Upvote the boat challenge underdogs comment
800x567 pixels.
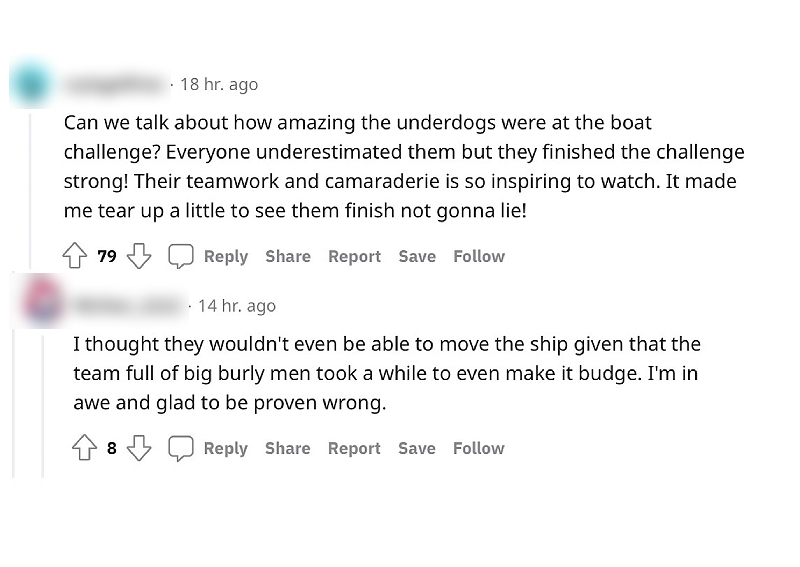coord(75,257)
